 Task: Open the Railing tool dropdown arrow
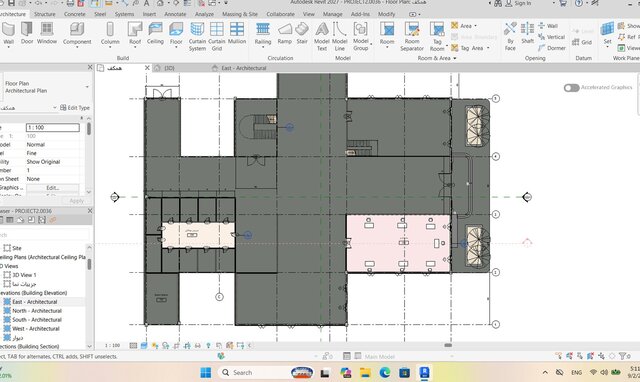(x=263, y=48)
